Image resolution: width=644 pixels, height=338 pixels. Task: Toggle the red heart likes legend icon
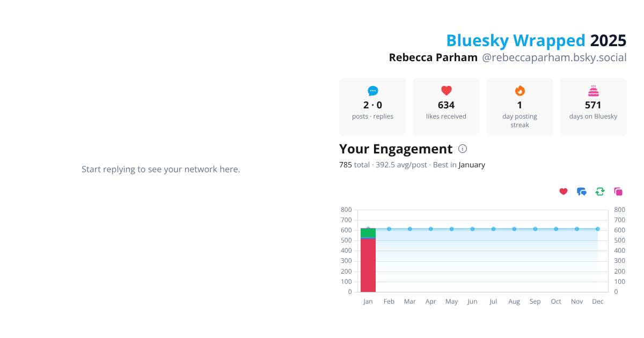(x=563, y=192)
